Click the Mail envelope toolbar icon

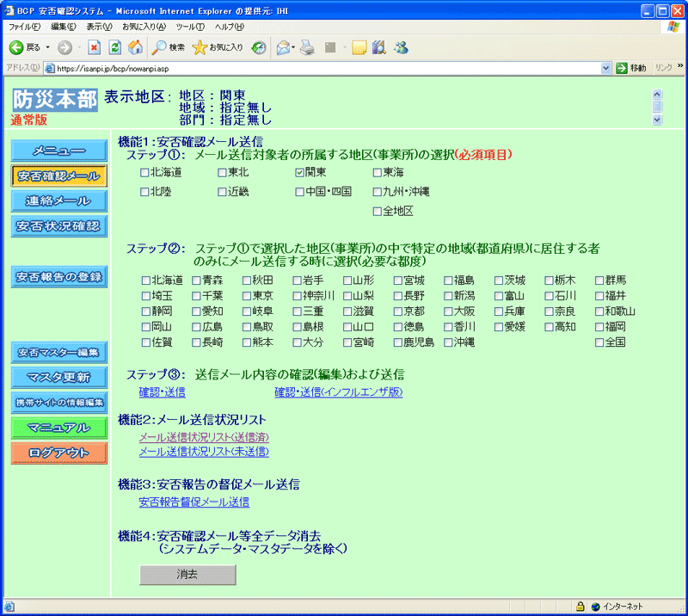(x=284, y=47)
